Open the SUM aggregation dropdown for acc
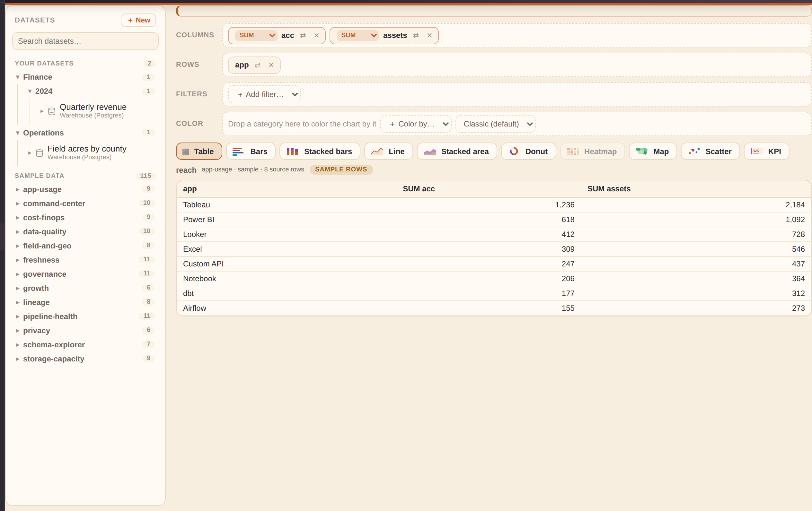The image size is (812, 511). 256,35
